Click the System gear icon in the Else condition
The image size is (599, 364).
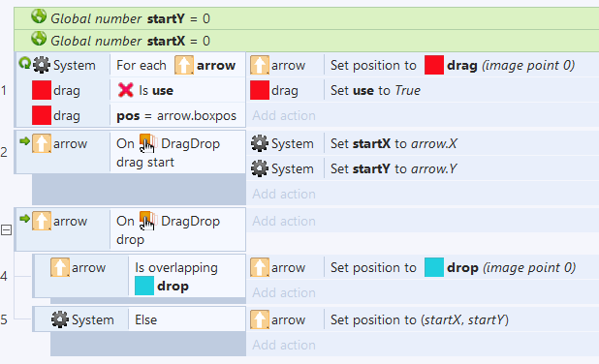coord(60,319)
